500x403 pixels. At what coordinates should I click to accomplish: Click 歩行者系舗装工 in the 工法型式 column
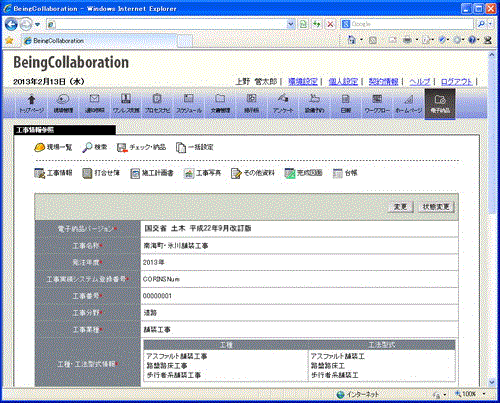click(335, 375)
